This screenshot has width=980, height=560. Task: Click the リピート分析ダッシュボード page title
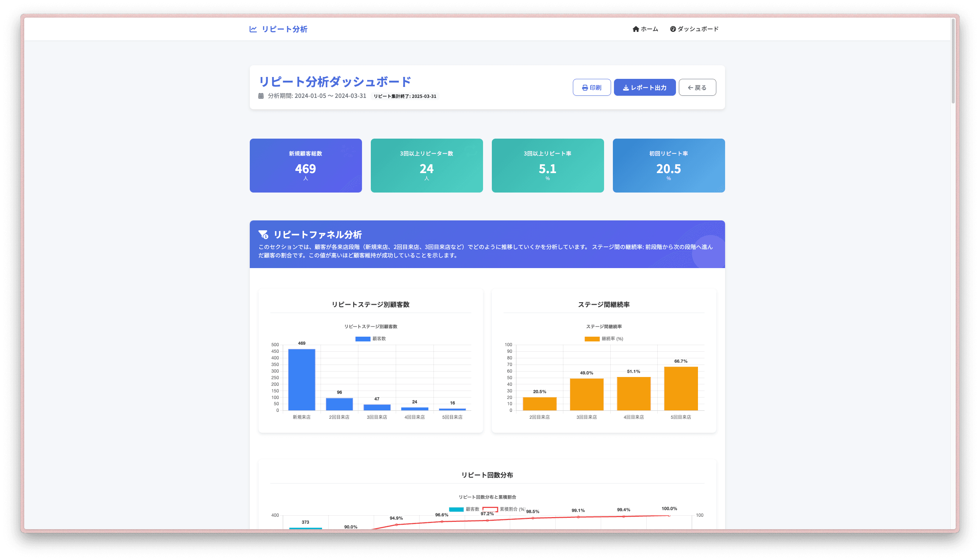334,81
